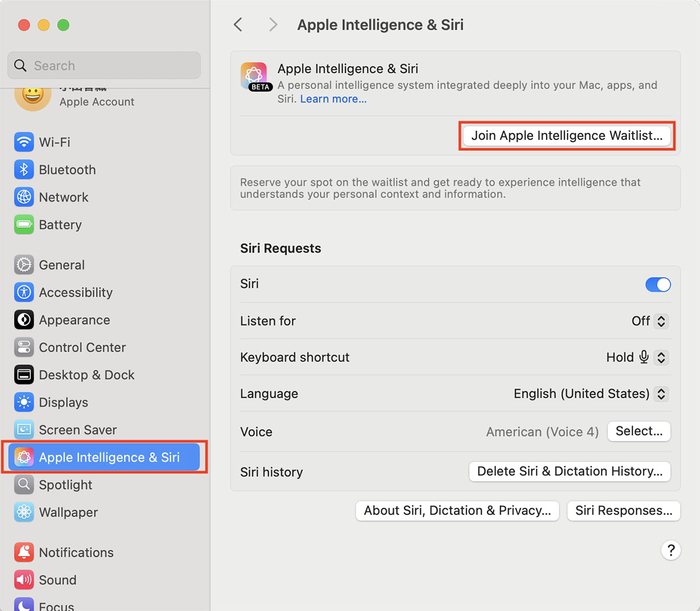700x611 pixels.
Task: Click Select button for Voice
Action: pyautogui.click(x=639, y=431)
